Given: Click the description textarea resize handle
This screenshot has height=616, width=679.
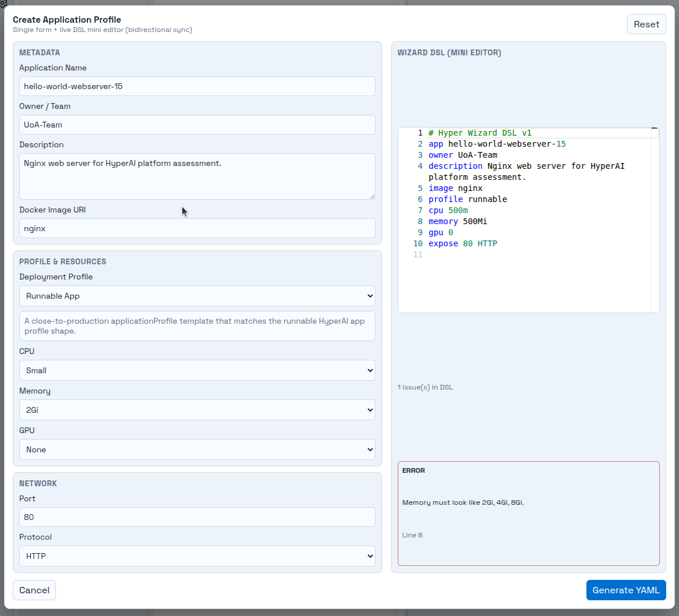Looking at the screenshot, I should [x=372, y=196].
